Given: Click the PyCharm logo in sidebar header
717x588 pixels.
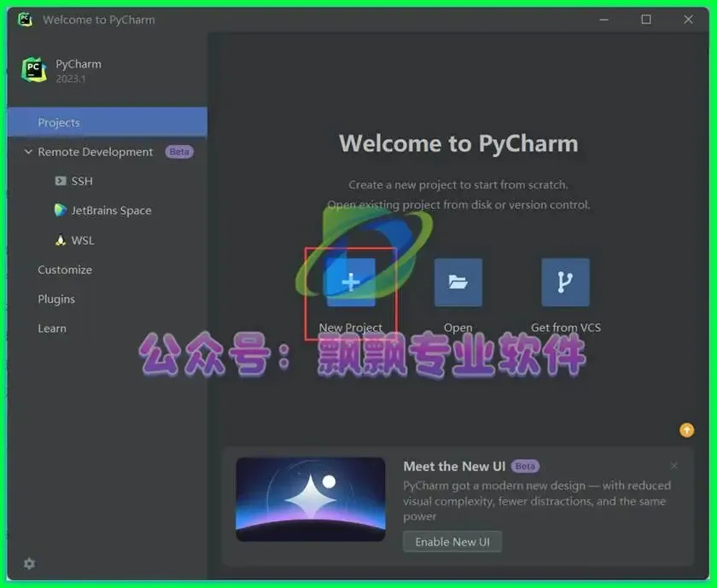Looking at the screenshot, I should [34, 70].
